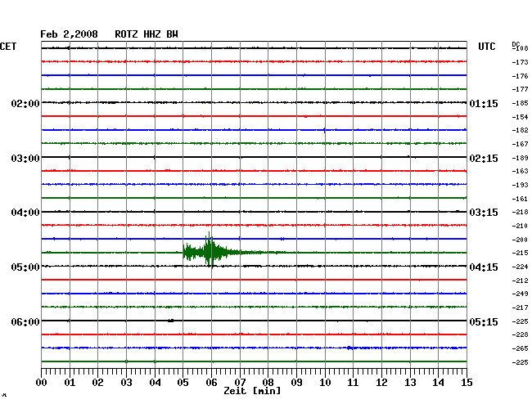Click the DC offset value "-177"

(x=520, y=89)
